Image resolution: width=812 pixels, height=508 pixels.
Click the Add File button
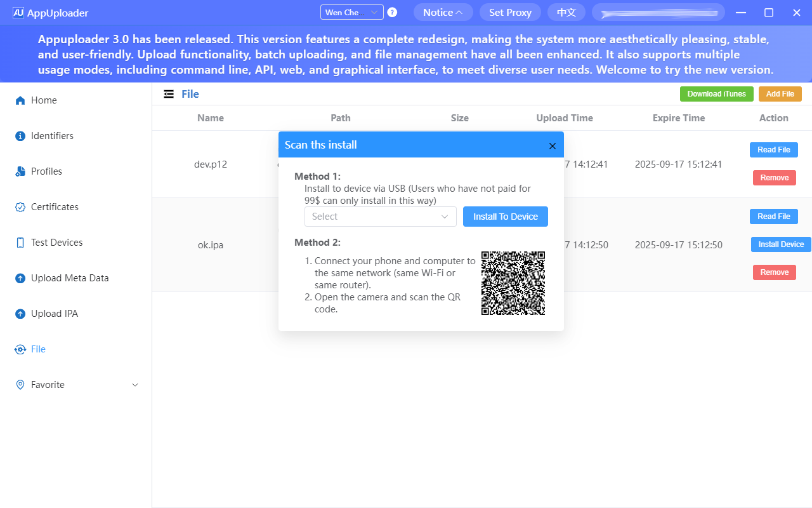(780, 94)
